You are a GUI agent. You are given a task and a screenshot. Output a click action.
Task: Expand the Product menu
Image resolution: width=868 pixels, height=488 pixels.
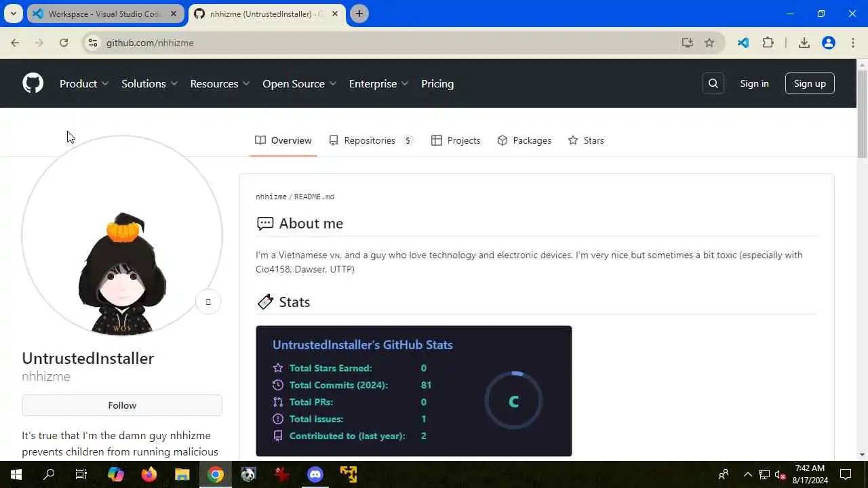point(84,83)
